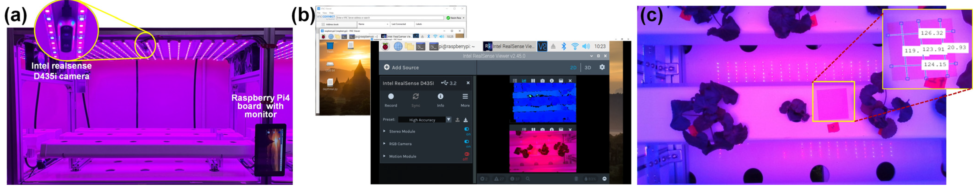This screenshot has width=980, height=192.
Task: Take a snapshot of the depth stream
Action: [x=542, y=81]
